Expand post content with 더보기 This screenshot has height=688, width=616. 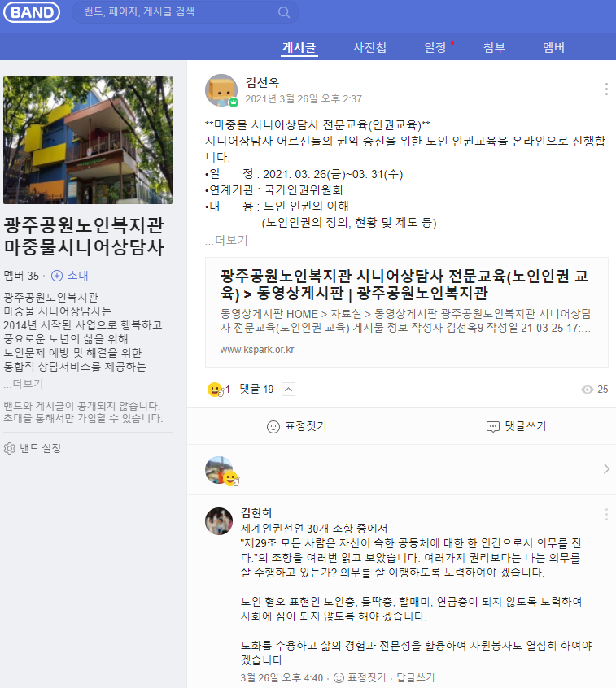coord(226,240)
